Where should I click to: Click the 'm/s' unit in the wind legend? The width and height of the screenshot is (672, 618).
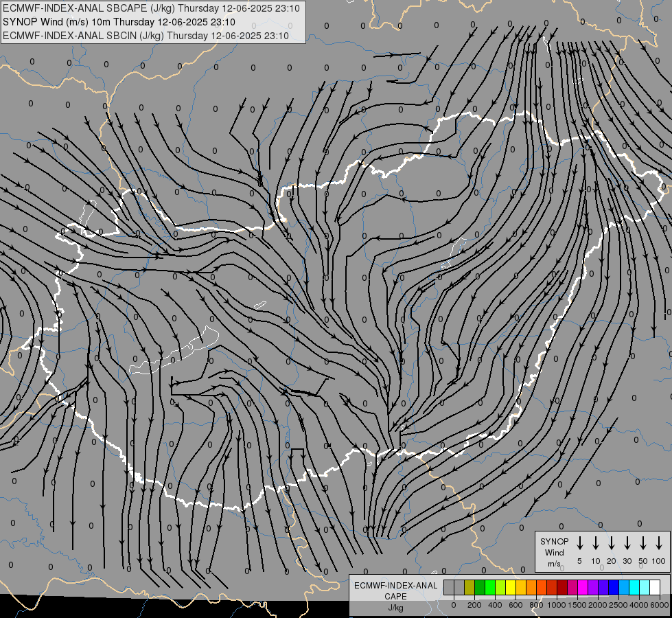pos(554,564)
